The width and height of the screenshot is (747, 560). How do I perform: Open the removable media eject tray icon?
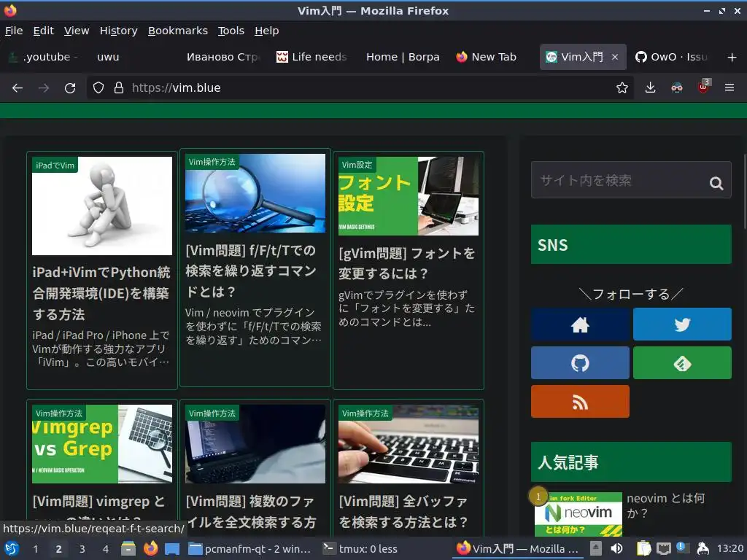click(595, 548)
